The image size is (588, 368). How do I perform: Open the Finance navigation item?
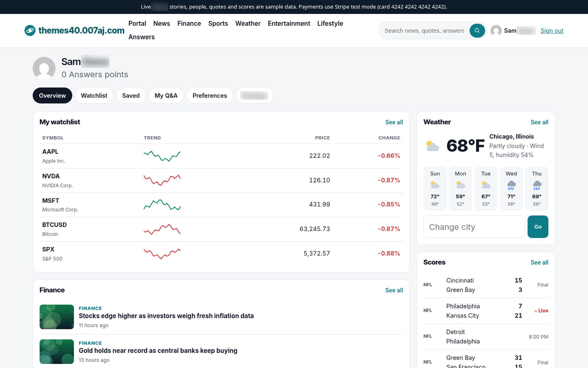pos(189,24)
